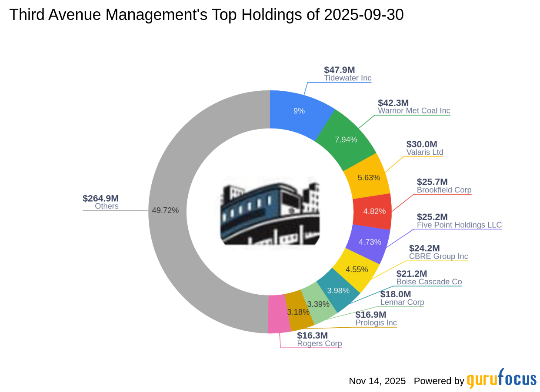Toggle the Prologis Inc holding entry
Image resolution: width=540 pixels, height=392 pixels.
coord(376,323)
